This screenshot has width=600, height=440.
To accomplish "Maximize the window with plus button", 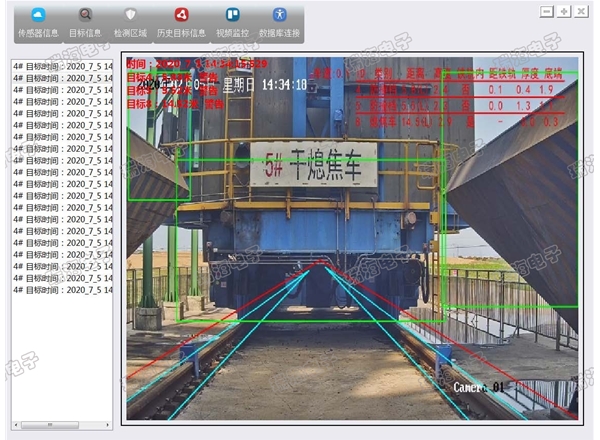I will [564, 11].
